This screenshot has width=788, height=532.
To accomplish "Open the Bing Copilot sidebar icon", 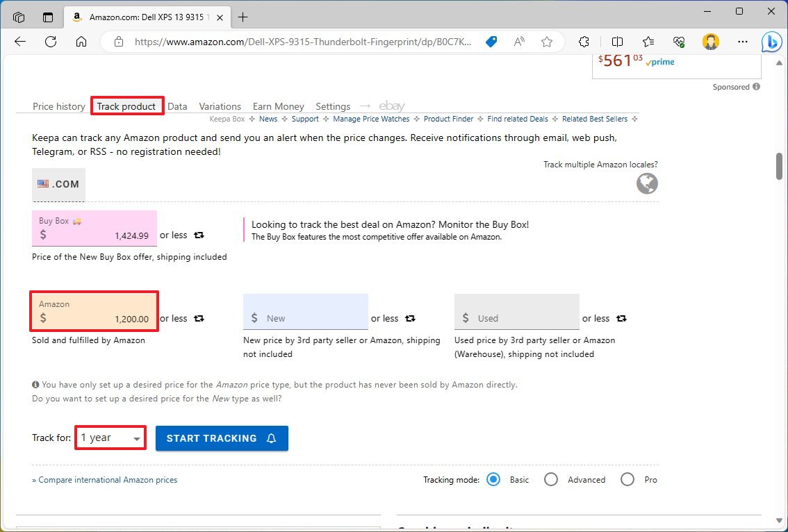I will (x=771, y=42).
